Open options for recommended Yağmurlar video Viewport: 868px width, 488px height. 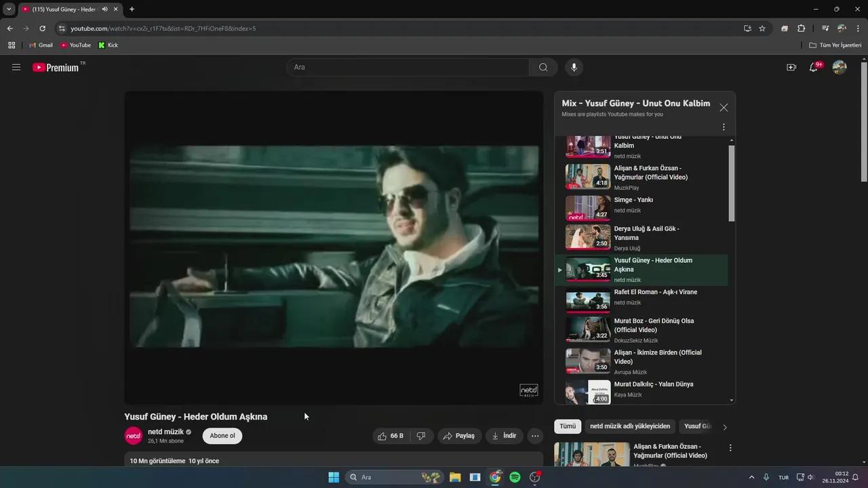tap(730, 448)
